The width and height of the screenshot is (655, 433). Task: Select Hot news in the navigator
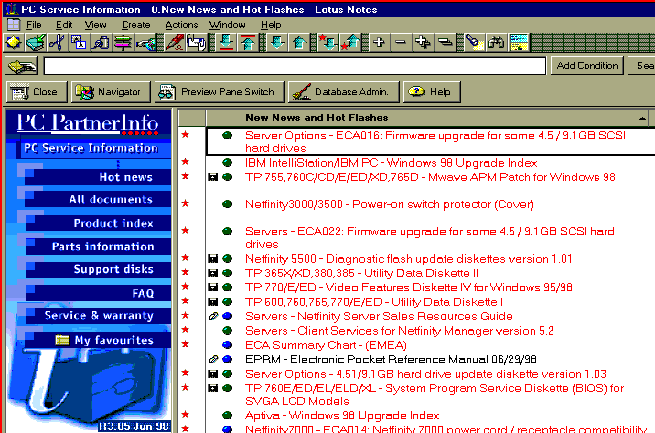coord(125,177)
